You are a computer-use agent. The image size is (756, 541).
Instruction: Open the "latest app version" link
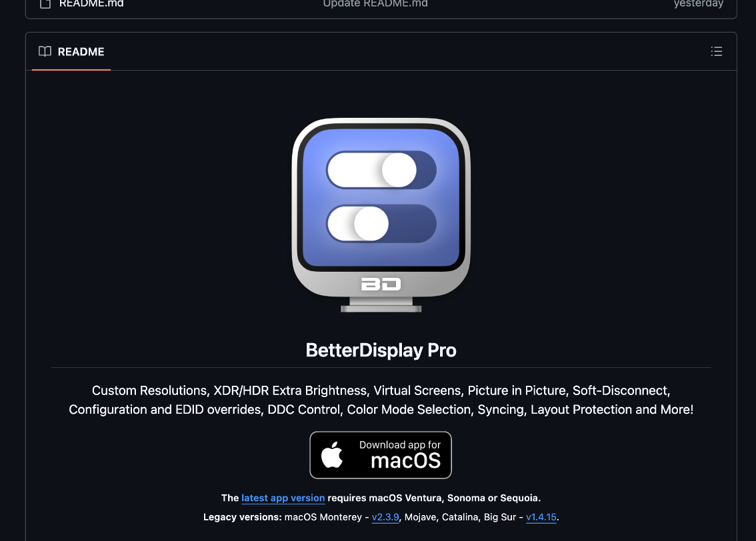(283, 498)
